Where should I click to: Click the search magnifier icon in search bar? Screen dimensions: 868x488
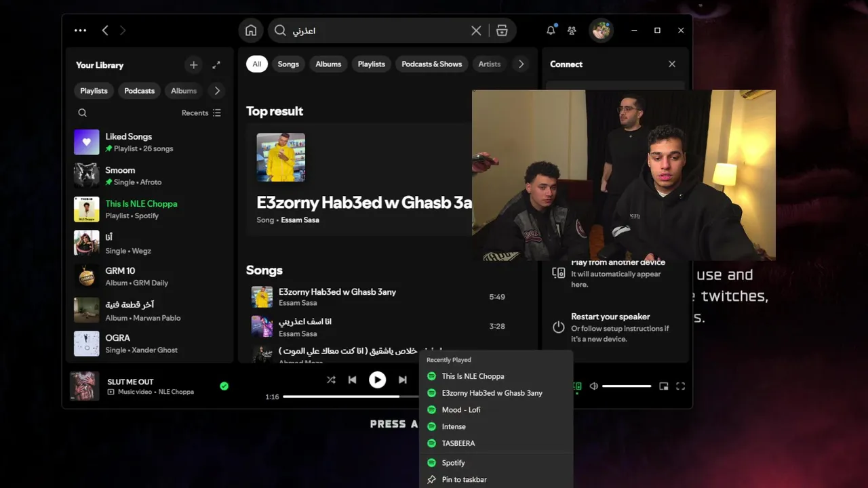click(281, 30)
